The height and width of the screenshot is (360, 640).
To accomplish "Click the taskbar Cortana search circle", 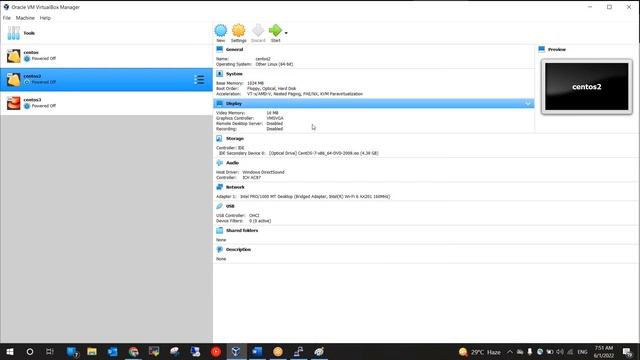I will [30, 351].
